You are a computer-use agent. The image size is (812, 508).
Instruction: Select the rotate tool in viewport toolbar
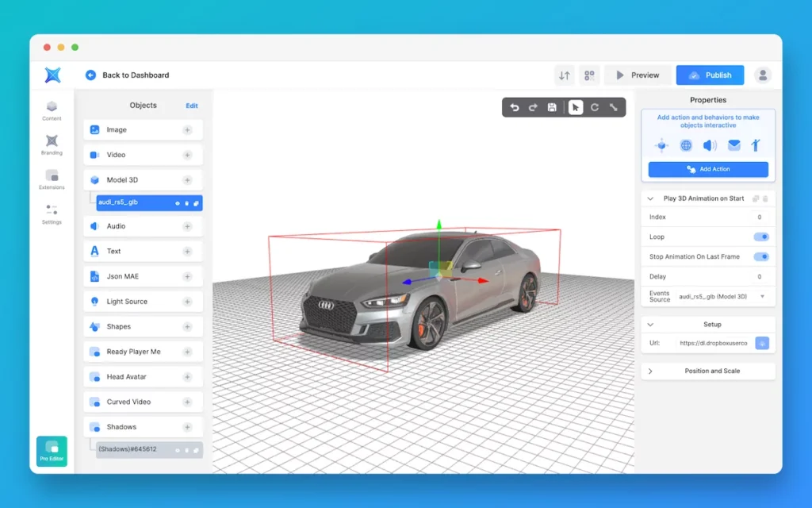595,107
